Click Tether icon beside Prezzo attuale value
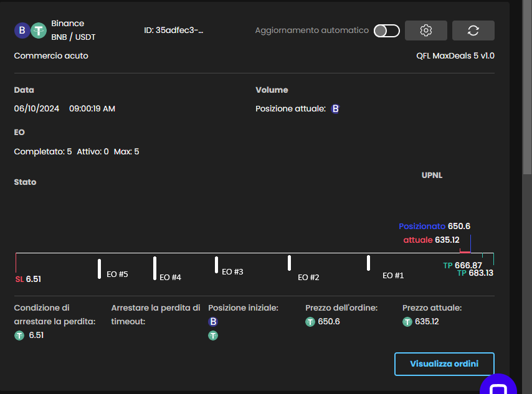The image size is (532, 394). point(407,322)
